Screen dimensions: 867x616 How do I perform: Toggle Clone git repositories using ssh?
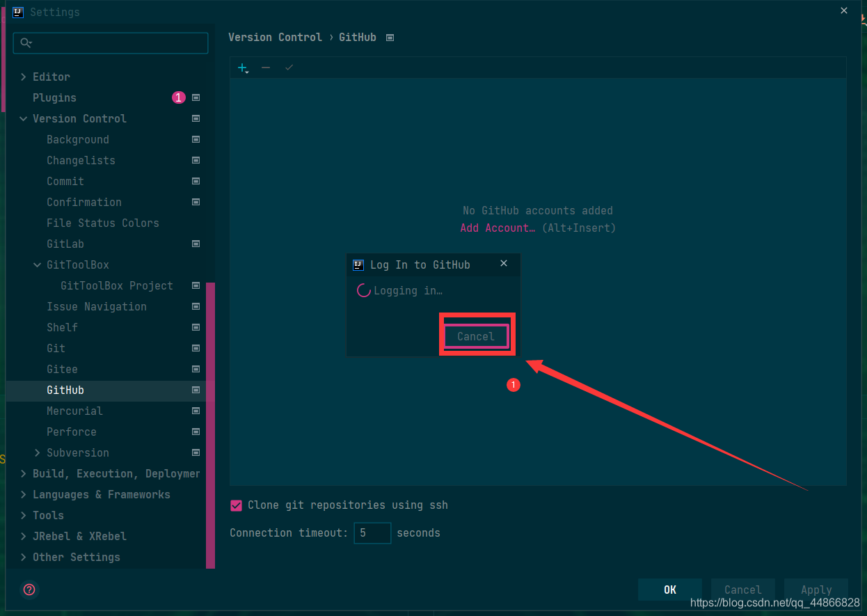click(x=236, y=505)
